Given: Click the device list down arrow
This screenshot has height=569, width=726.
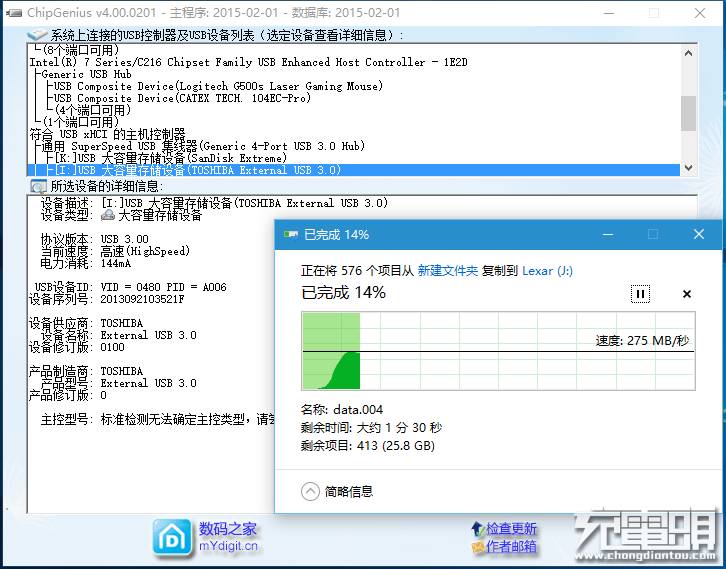Looking at the screenshot, I should coord(688,168).
